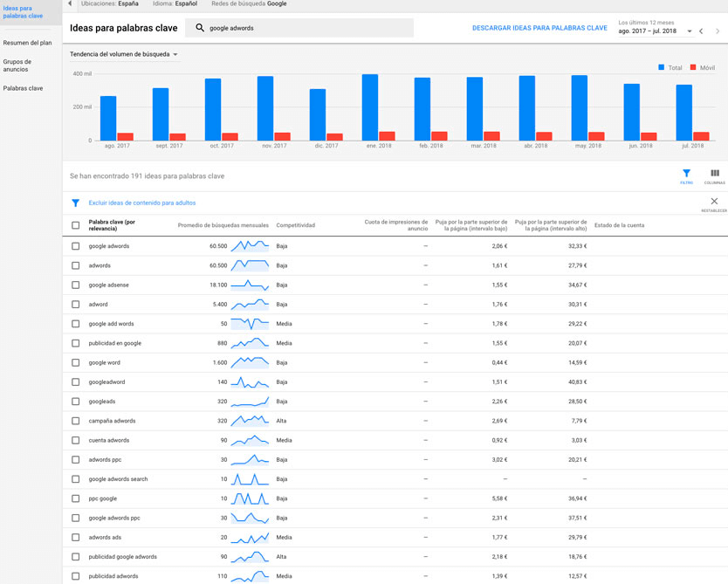Click the google adwords ppc keyword
The height and width of the screenshot is (584, 728).
(114, 518)
